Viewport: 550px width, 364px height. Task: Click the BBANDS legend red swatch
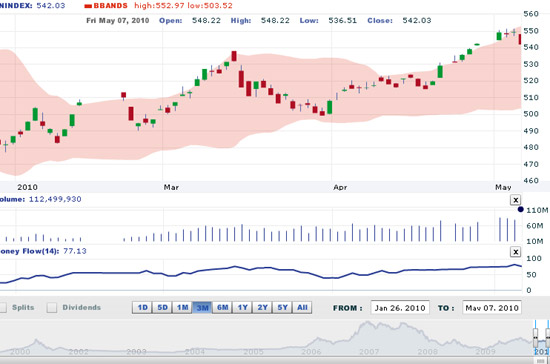(x=88, y=6)
